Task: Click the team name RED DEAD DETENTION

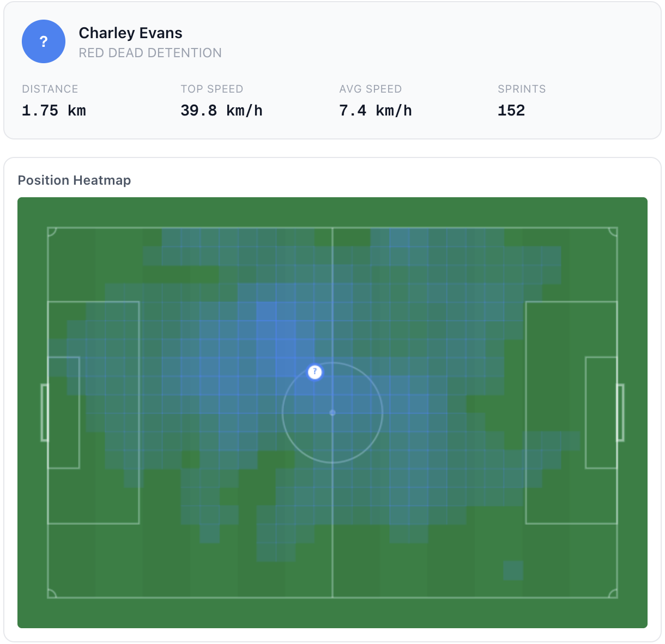Action: (150, 53)
